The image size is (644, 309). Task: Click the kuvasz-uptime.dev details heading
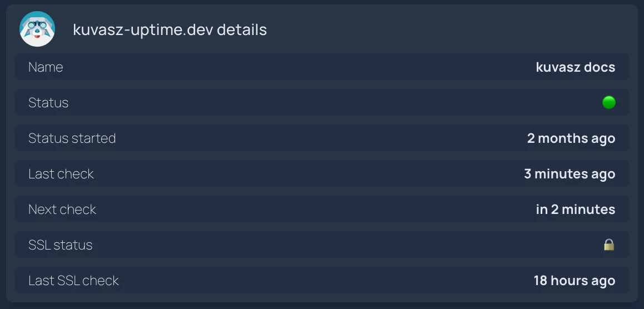point(170,29)
